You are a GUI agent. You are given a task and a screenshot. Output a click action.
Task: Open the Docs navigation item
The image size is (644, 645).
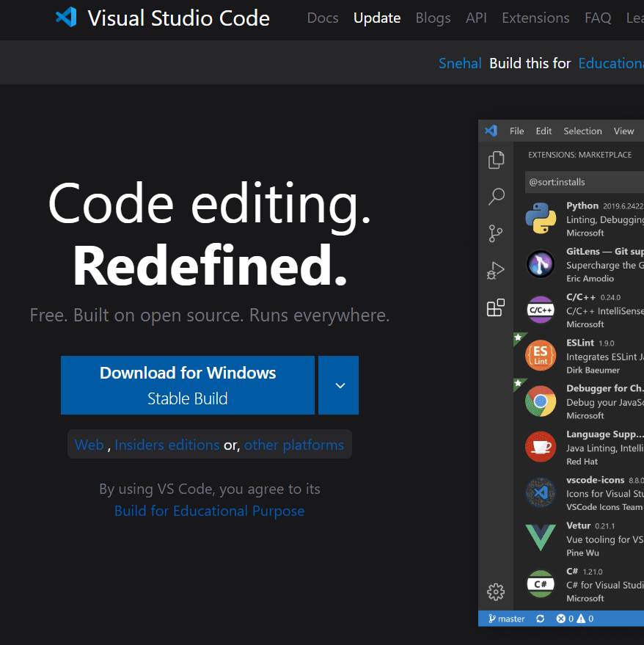[323, 18]
